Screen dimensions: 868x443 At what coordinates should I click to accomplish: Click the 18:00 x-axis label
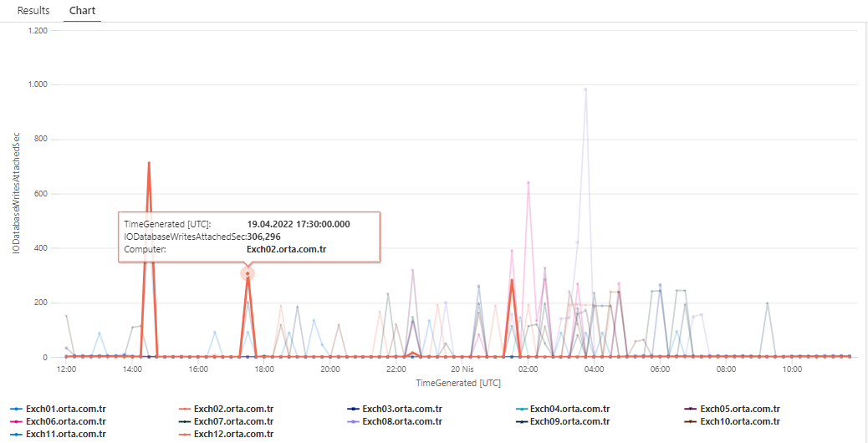point(264,369)
